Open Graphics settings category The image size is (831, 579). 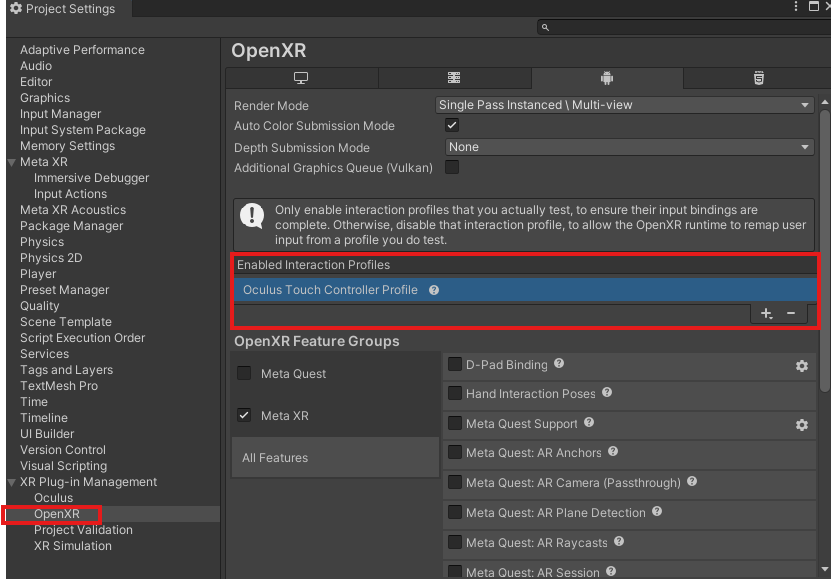(45, 98)
